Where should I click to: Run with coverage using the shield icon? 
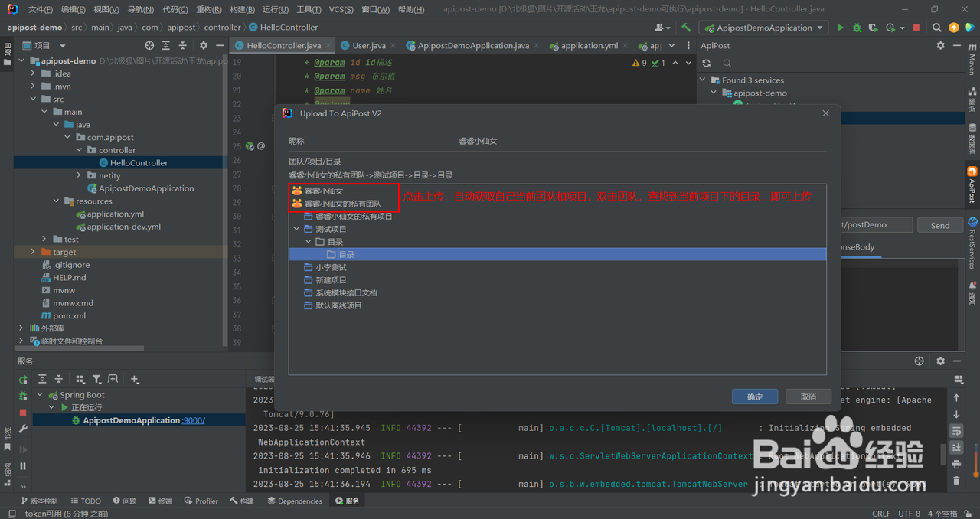[874, 28]
